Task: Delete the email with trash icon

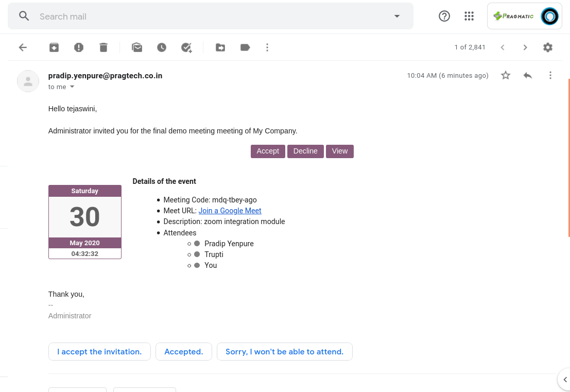Action: pyautogui.click(x=103, y=47)
